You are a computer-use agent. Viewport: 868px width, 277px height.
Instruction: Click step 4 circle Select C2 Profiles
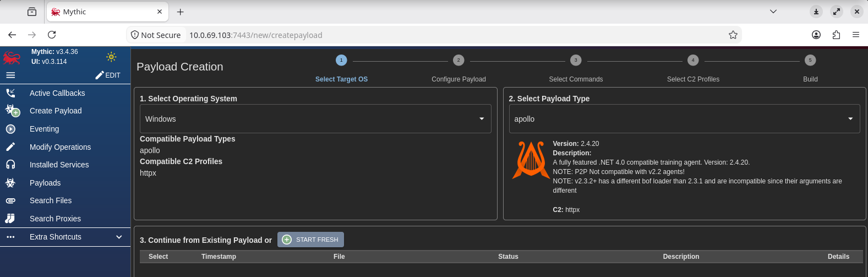point(693,60)
